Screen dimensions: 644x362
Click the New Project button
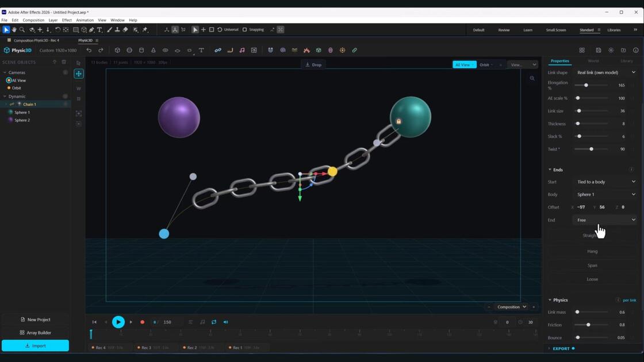[35, 319]
